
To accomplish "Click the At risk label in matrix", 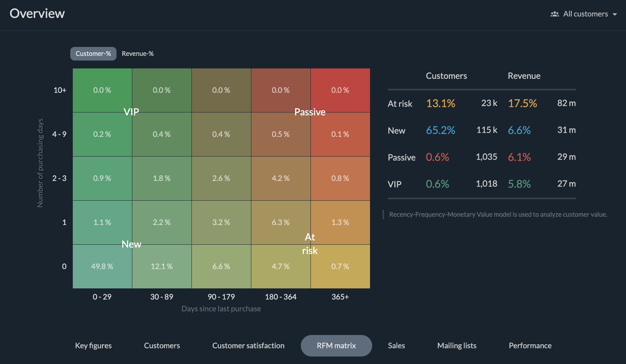I will point(310,244).
